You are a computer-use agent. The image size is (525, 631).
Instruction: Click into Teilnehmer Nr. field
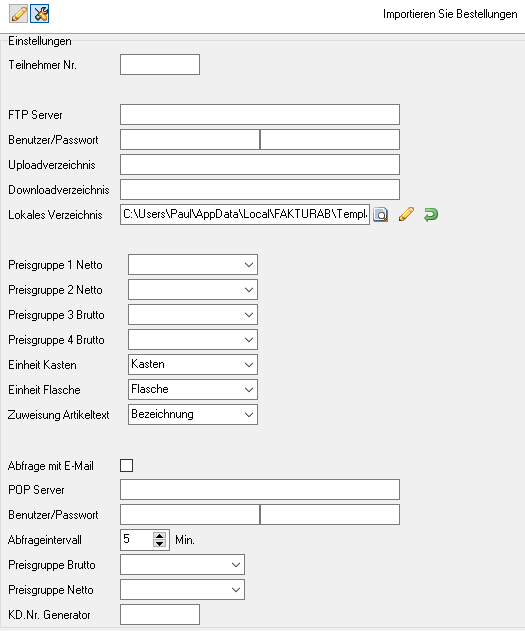[x=160, y=64]
